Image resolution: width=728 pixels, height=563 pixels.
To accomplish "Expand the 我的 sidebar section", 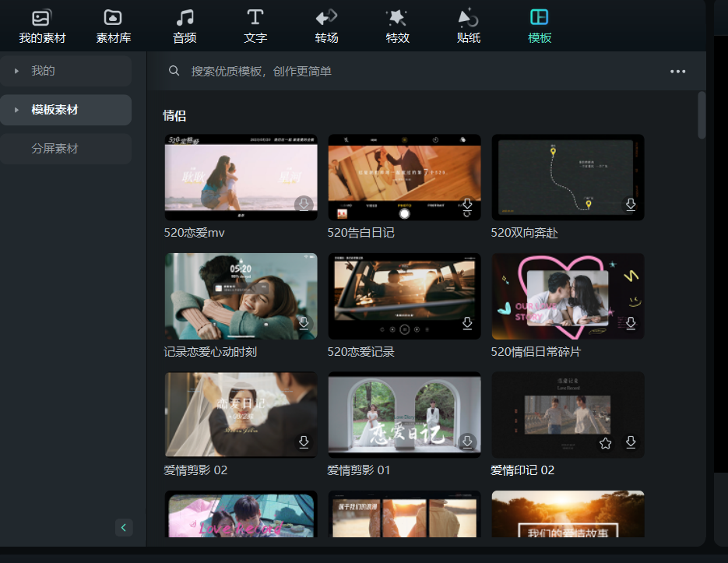I will coord(16,71).
